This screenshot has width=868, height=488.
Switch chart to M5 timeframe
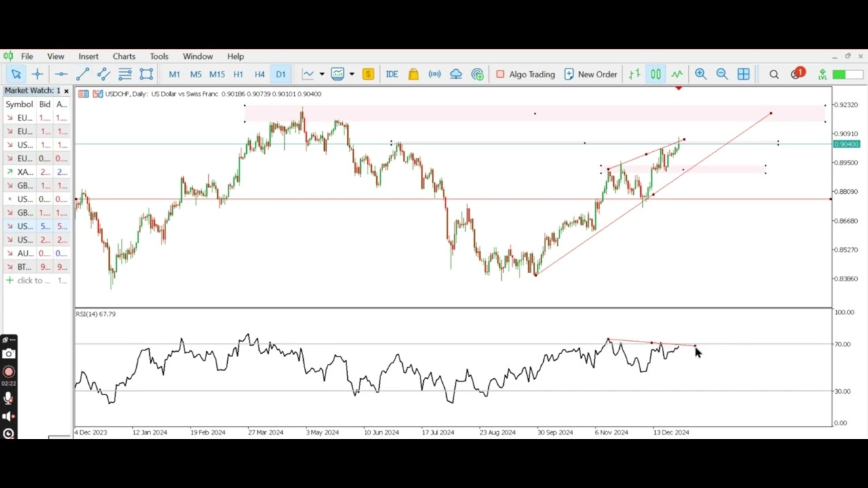coord(196,75)
